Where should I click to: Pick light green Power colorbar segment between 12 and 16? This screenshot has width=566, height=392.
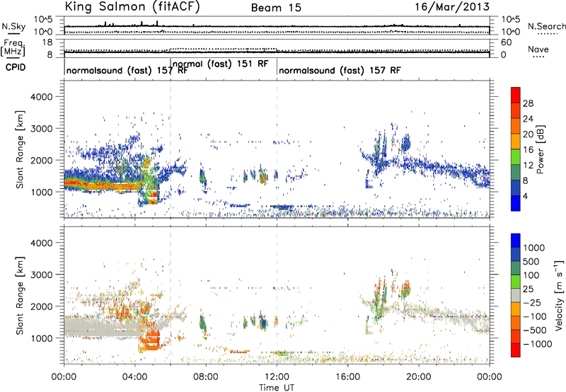point(516,157)
